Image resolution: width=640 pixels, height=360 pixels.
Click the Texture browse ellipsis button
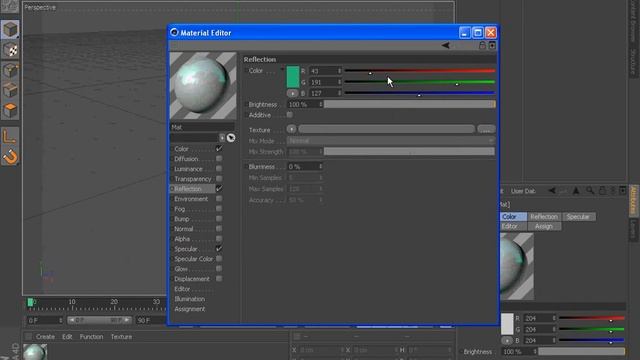coord(486,129)
